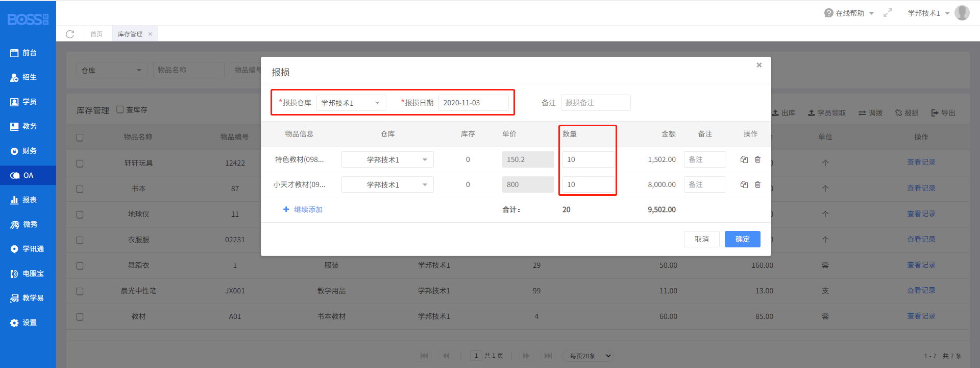Image resolution: width=980 pixels, height=368 pixels.
Task: Click the 出库 toolbar button
Action: tap(783, 113)
